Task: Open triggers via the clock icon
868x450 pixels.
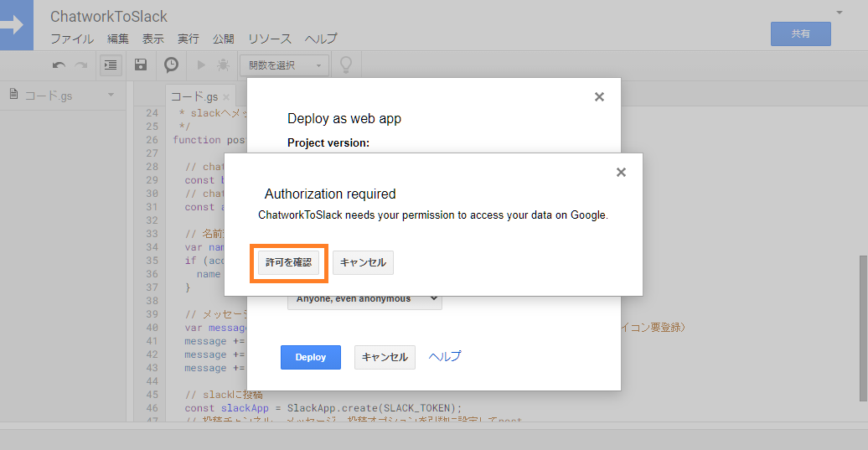Action: point(171,65)
